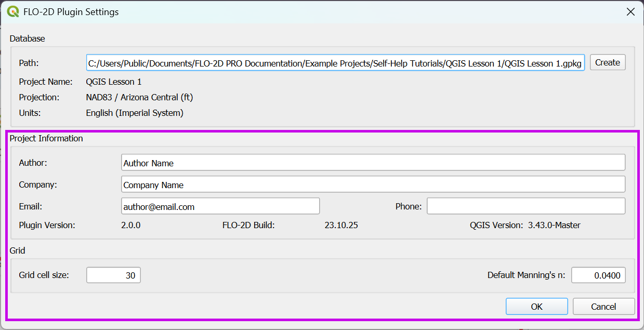
Task: Click the NAD83 / Arizona Central projection text
Action: (x=139, y=97)
